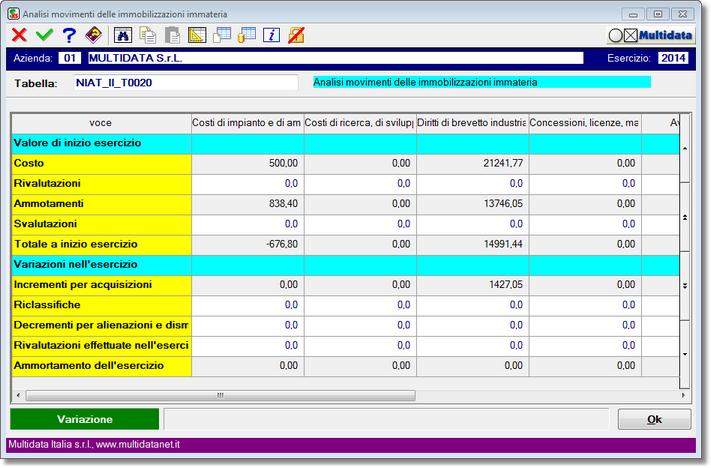
Task: Click the crossed-out padlock icon
Action: point(296,35)
